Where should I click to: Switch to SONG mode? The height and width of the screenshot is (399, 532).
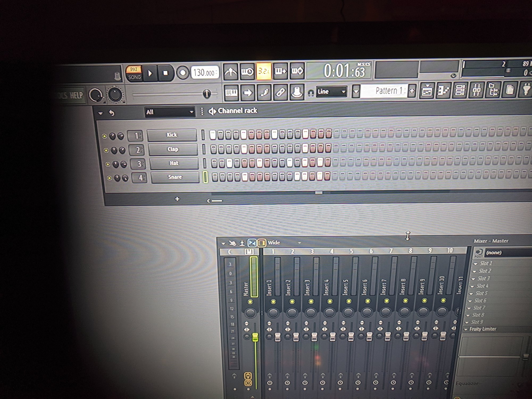click(134, 77)
